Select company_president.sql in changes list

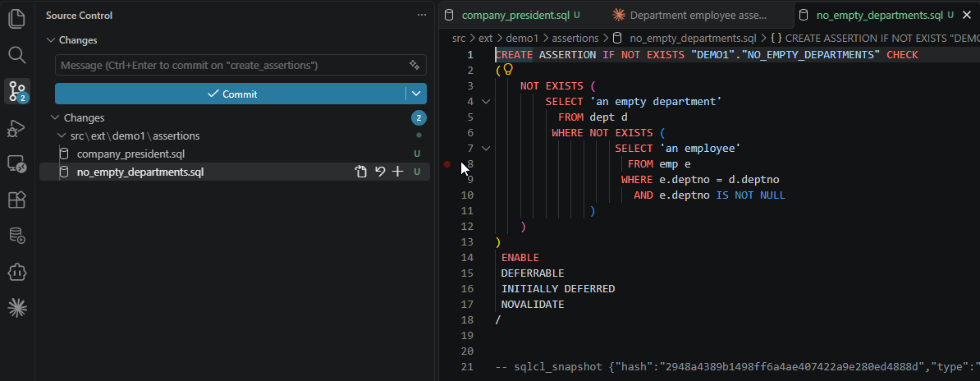click(131, 154)
